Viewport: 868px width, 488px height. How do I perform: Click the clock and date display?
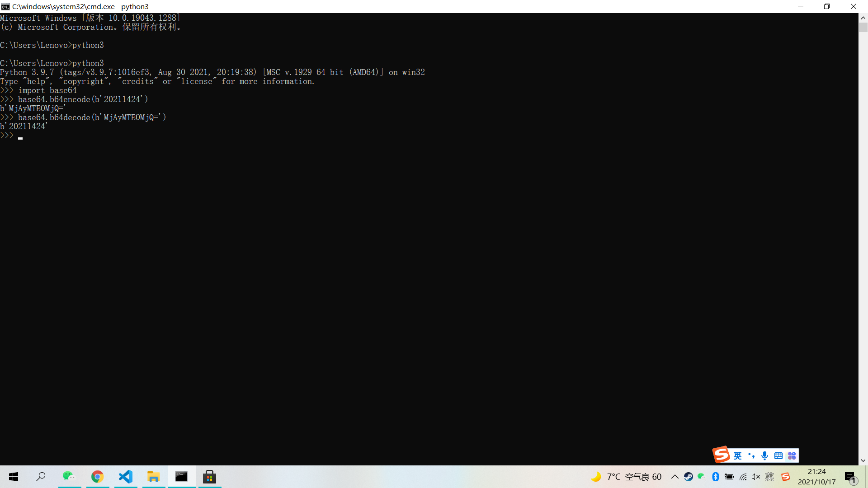click(x=816, y=477)
